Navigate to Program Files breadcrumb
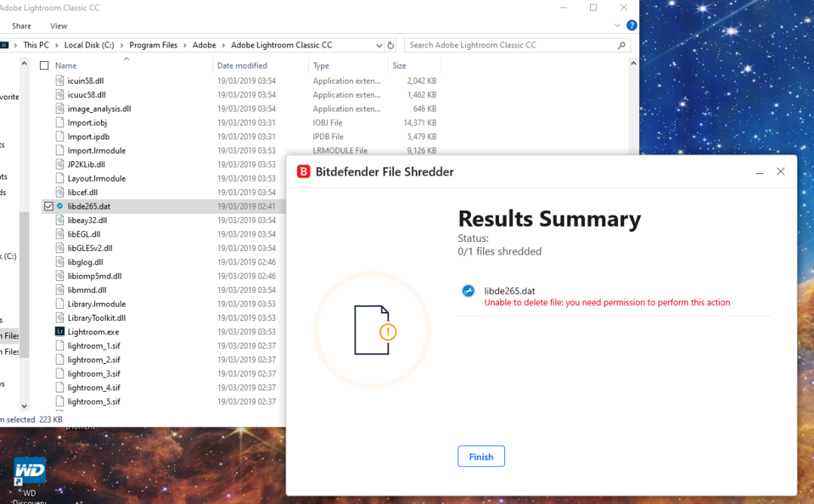The width and height of the screenshot is (814, 504). tap(153, 45)
